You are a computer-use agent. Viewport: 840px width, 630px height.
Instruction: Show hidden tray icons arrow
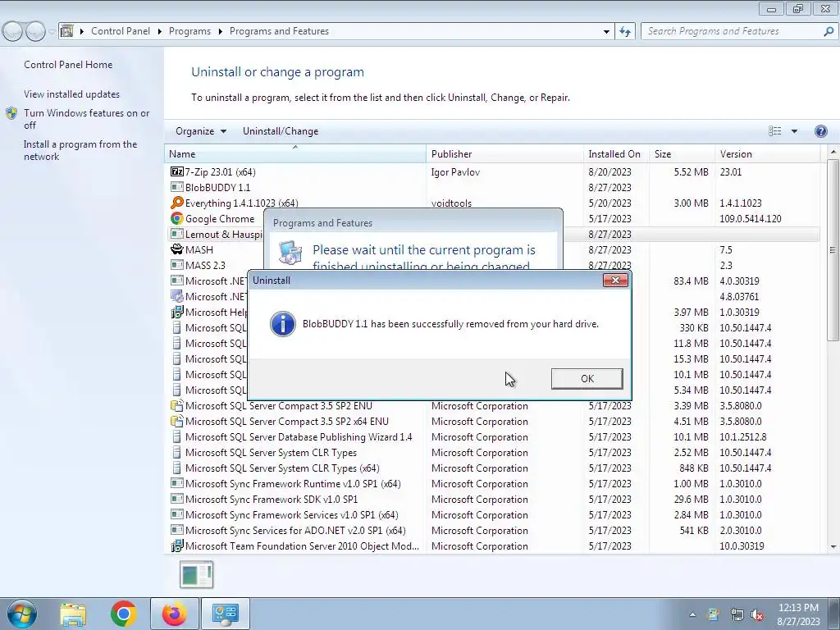click(692, 614)
